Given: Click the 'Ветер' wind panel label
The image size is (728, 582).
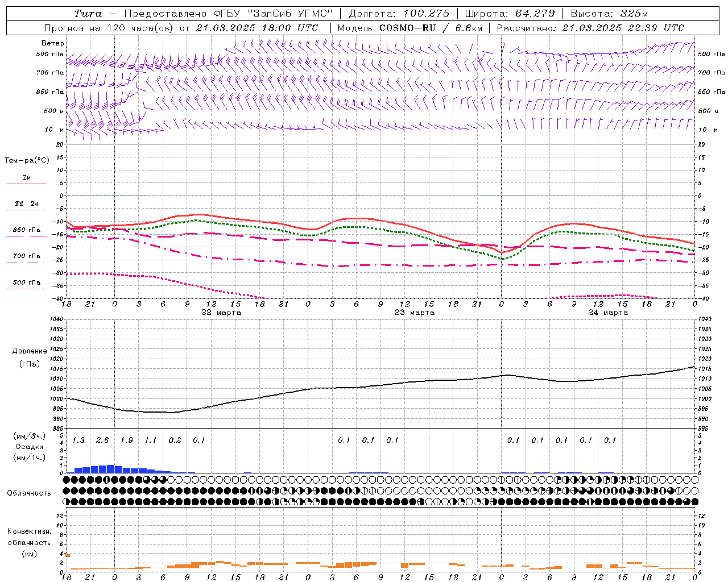Looking at the screenshot, I should point(53,43).
